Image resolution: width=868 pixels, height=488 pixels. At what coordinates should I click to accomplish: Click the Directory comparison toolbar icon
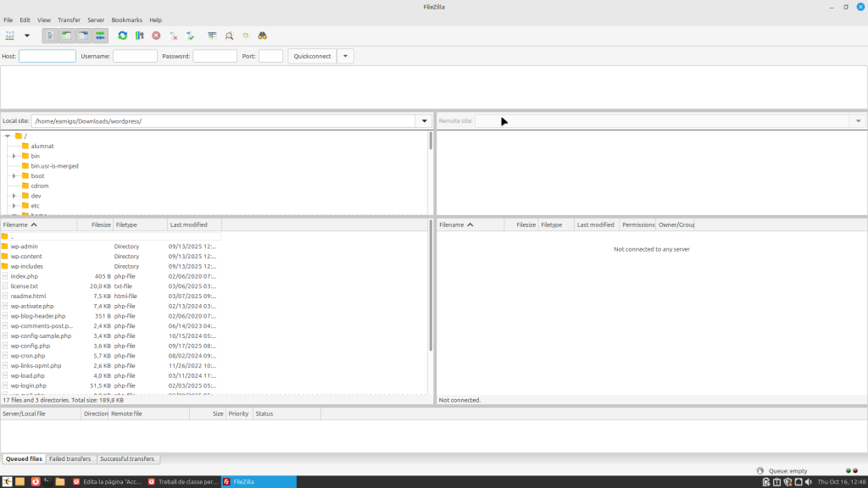(x=229, y=36)
